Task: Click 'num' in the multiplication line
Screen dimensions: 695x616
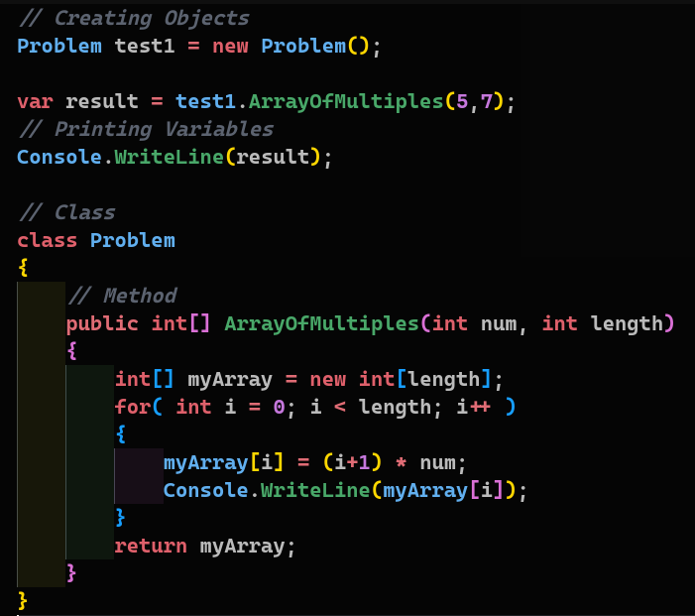Action: (437, 463)
